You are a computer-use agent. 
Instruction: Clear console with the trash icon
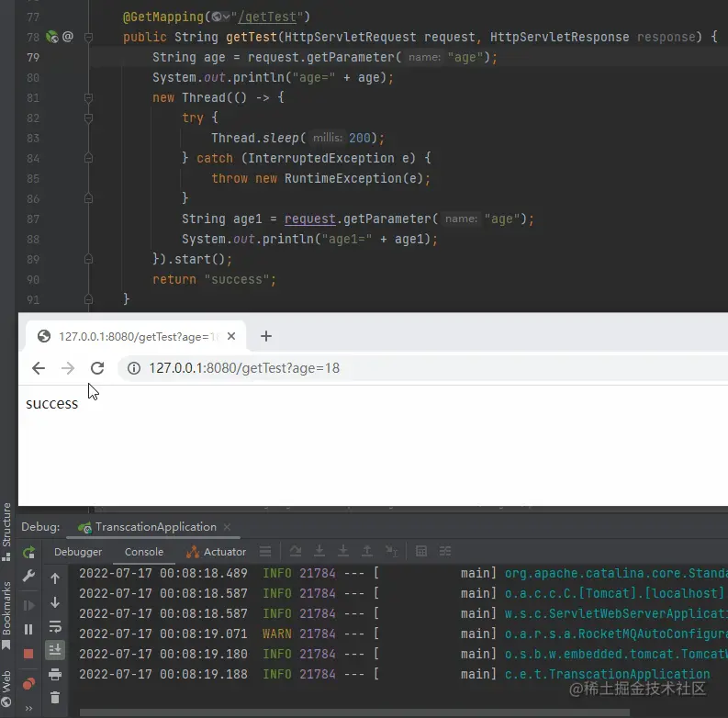click(x=55, y=698)
